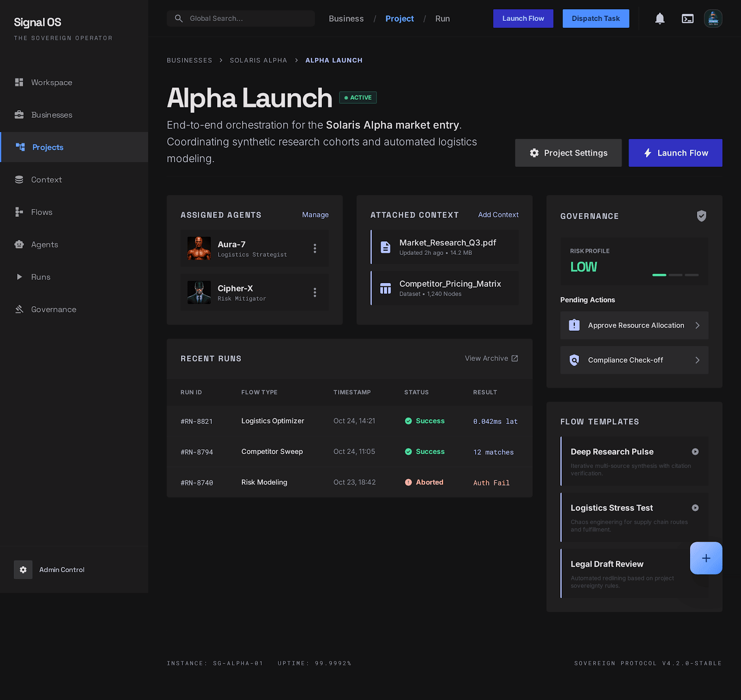The image size is (741, 700).
Task: Click the 0.042ms lat result
Action: [496, 422]
